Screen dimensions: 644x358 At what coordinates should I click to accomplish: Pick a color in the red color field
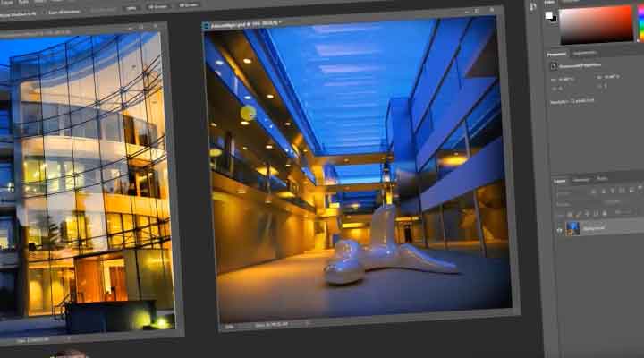pos(596,25)
